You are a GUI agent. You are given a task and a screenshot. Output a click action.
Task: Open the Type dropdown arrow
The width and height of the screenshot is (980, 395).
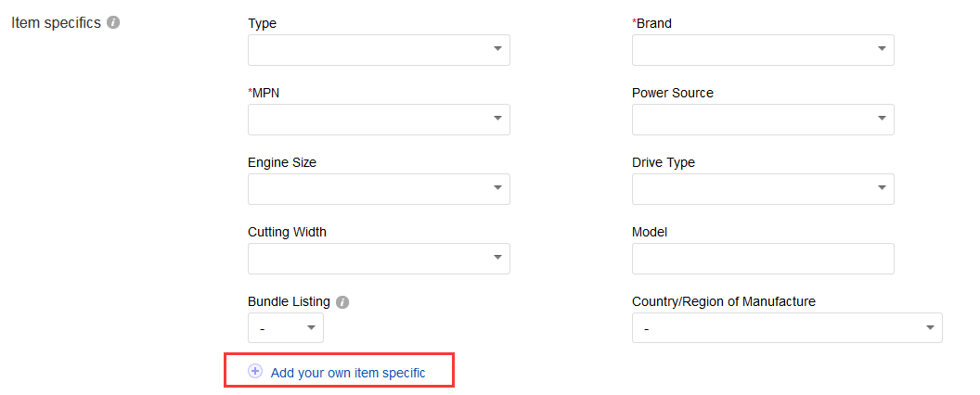pyautogui.click(x=497, y=49)
